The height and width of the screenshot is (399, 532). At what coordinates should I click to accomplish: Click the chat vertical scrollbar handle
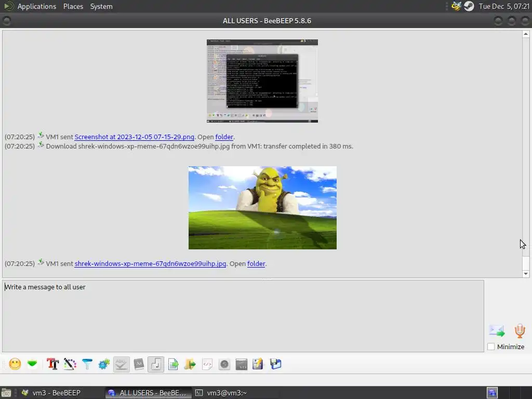point(526,262)
